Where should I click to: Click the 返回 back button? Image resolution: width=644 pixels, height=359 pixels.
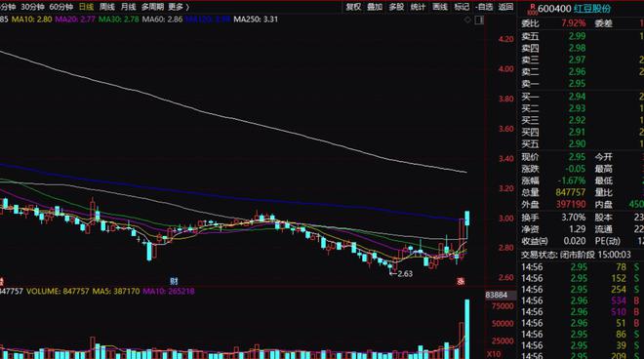(505, 7)
